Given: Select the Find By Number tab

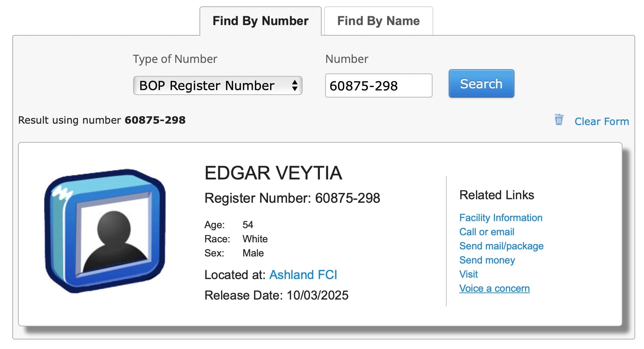Looking at the screenshot, I should 261,21.
